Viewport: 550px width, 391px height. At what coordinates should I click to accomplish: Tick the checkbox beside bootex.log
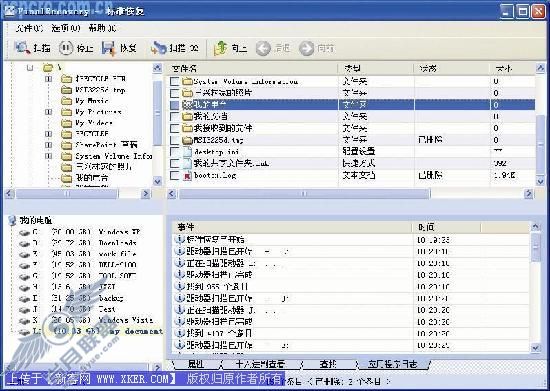coord(174,175)
